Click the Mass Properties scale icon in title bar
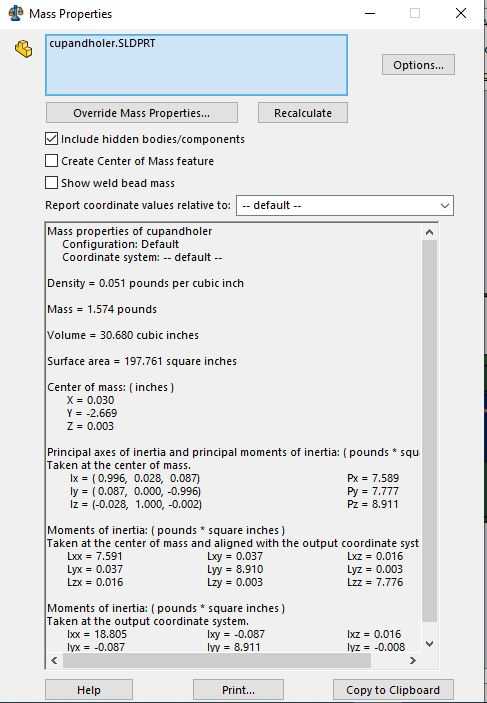 (16, 13)
